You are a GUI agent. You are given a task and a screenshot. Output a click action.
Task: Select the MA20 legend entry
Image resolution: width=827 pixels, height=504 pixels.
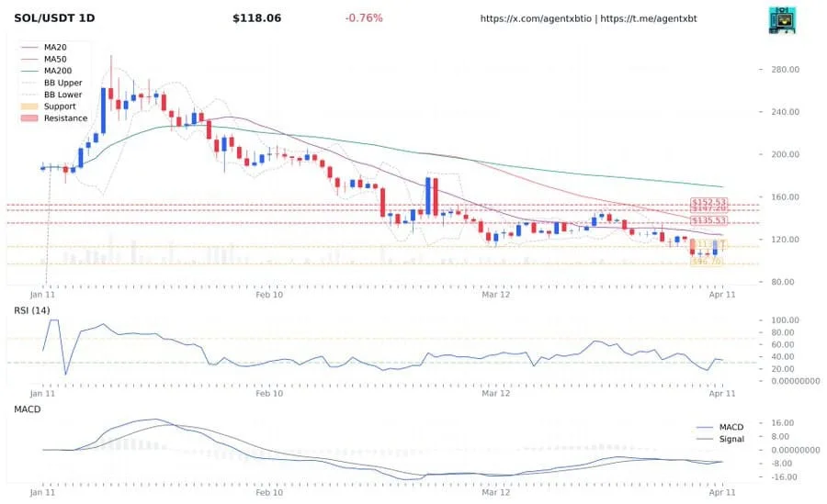pyautogui.click(x=44, y=48)
